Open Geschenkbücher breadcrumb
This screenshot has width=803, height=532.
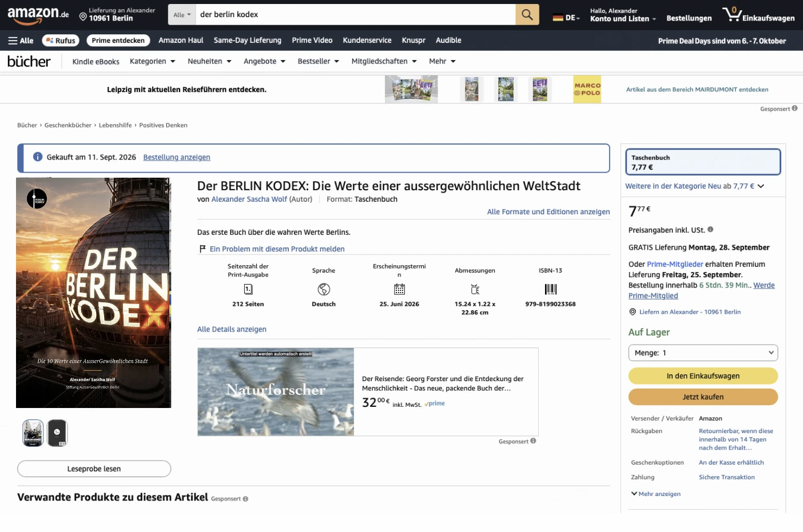point(68,125)
